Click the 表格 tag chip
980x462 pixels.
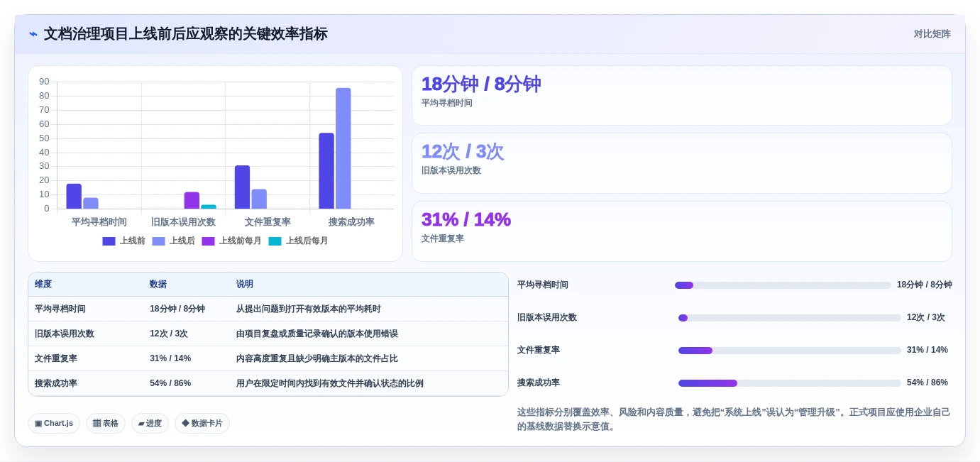click(106, 423)
